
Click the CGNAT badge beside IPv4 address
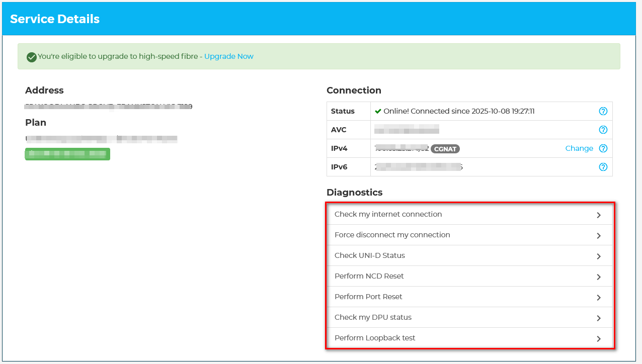tap(445, 149)
